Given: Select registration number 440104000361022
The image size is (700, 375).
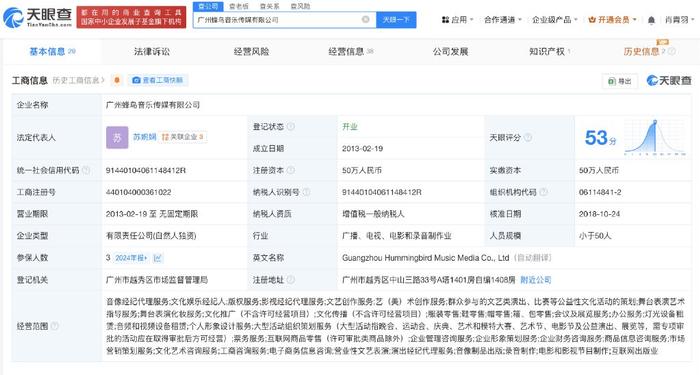Looking at the screenshot, I should (x=138, y=192).
